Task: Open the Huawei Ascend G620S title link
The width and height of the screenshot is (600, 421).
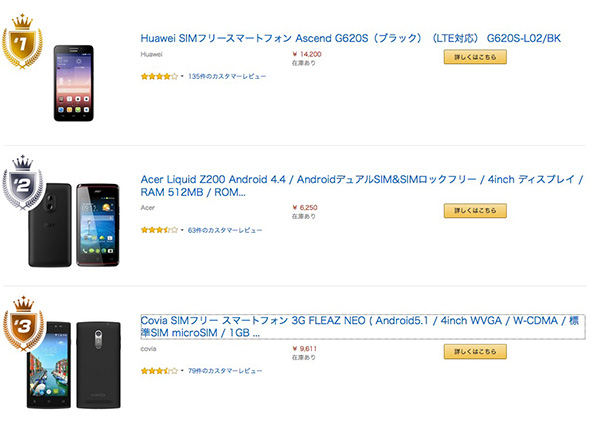Action: (352, 38)
